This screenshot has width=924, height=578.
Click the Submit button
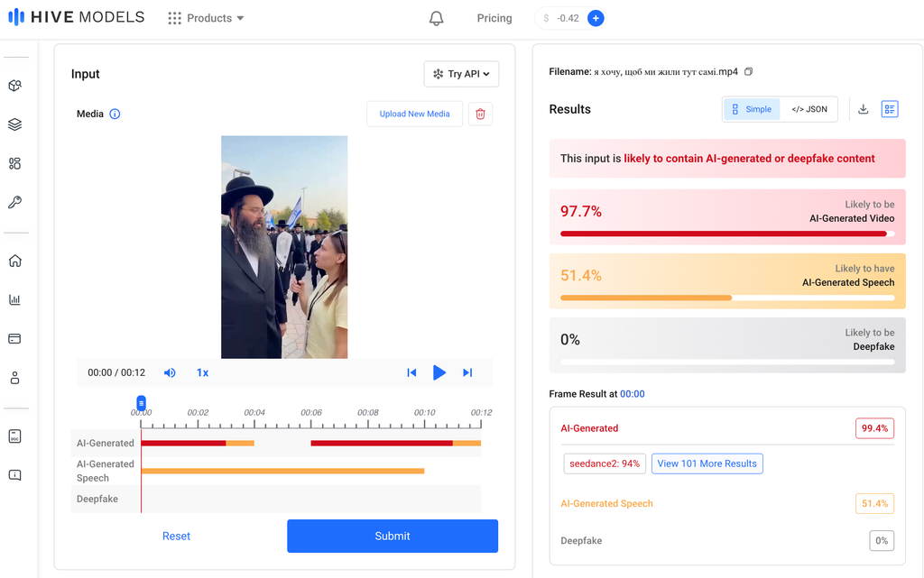393,537
